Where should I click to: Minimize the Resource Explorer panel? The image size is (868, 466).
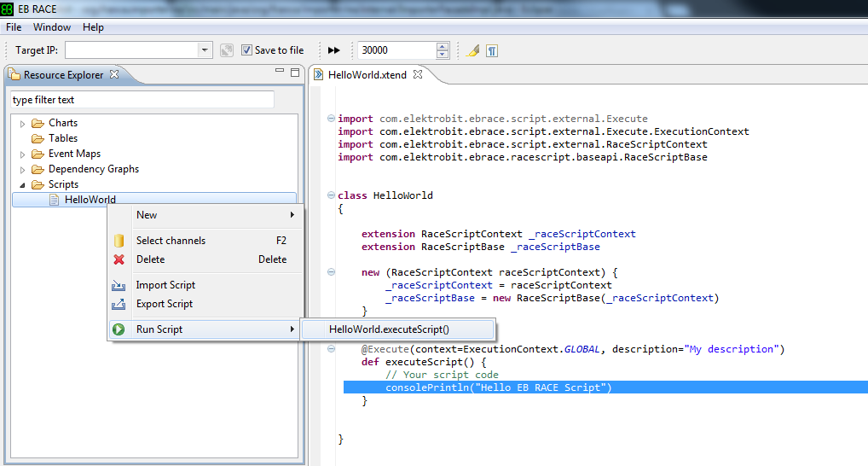tap(280, 71)
